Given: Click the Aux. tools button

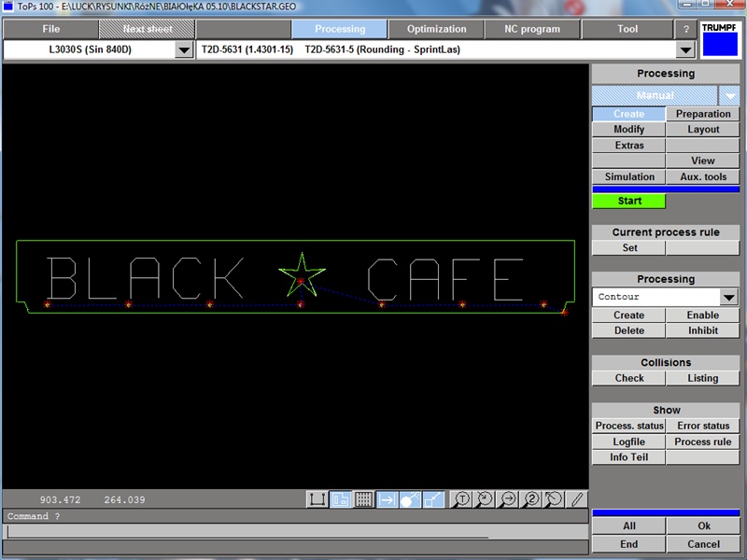Looking at the screenshot, I should 703,176.
